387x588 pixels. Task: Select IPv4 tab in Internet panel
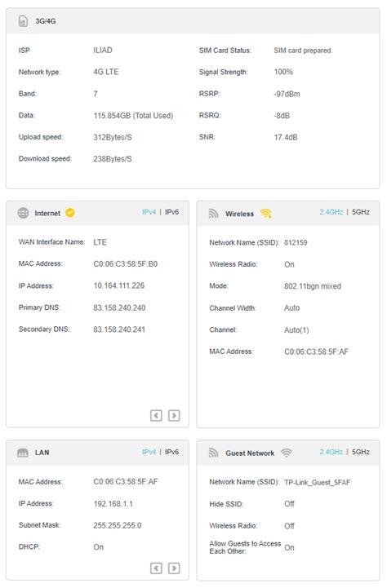149,212
